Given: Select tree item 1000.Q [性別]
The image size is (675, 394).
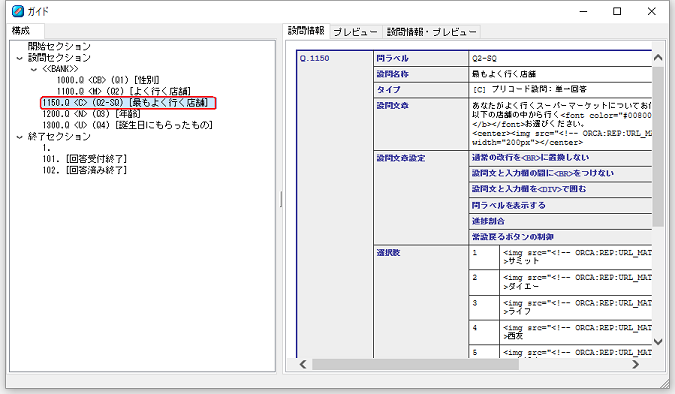Looking at the screenshot, I should (x=108, y=80).
